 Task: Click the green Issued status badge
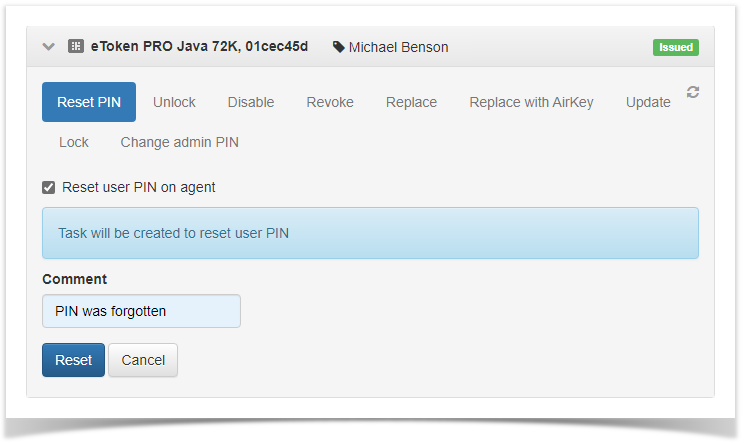[676, 47]
